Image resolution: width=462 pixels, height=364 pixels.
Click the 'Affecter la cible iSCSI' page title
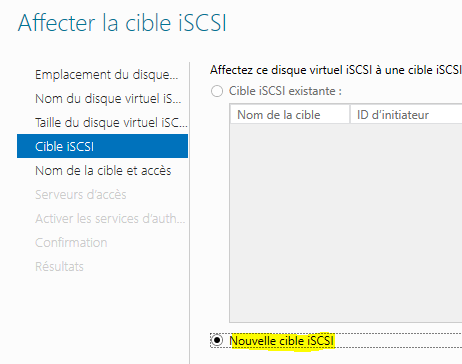click(x=122, y=23)
